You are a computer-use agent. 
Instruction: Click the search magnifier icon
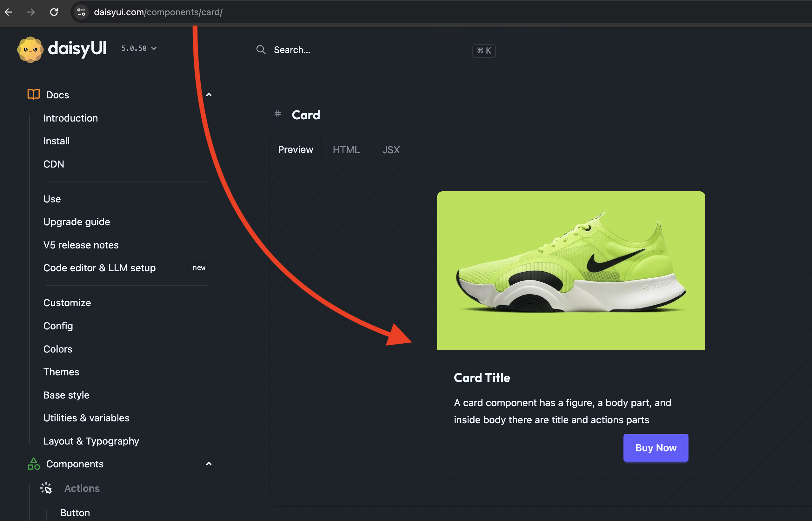(x=261, y=50)
